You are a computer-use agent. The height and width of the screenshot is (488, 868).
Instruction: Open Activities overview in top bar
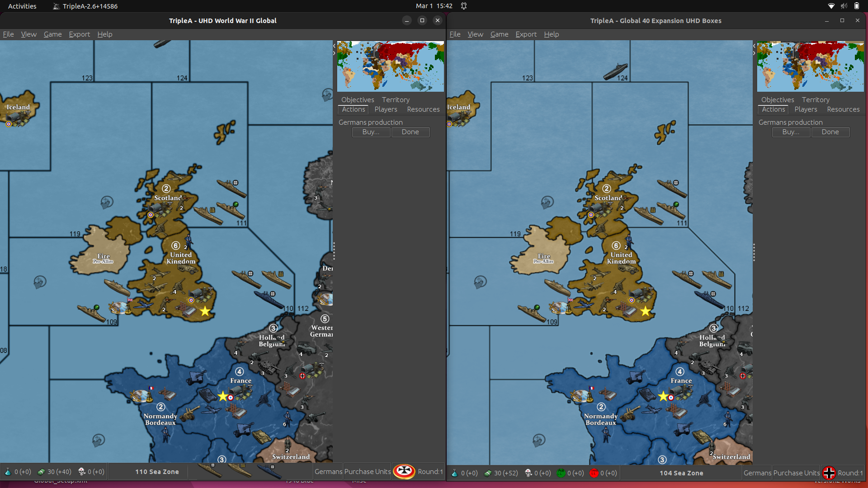tap(22, 6)
